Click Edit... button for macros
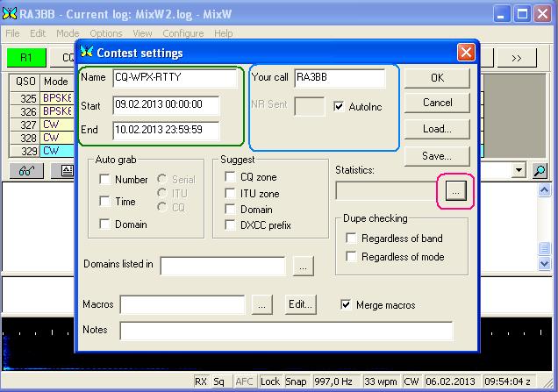Screen dimensions: 558x392 301,304
